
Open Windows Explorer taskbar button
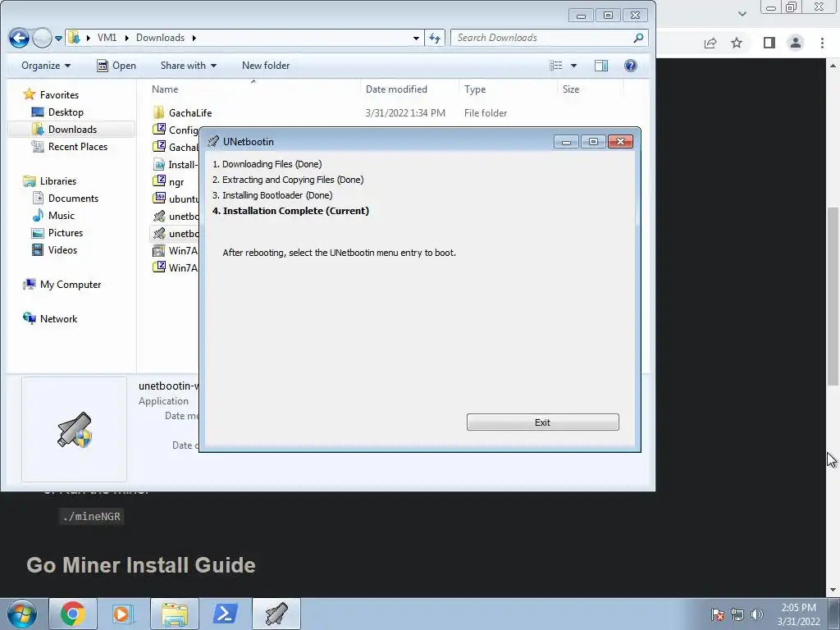[175, 614]
